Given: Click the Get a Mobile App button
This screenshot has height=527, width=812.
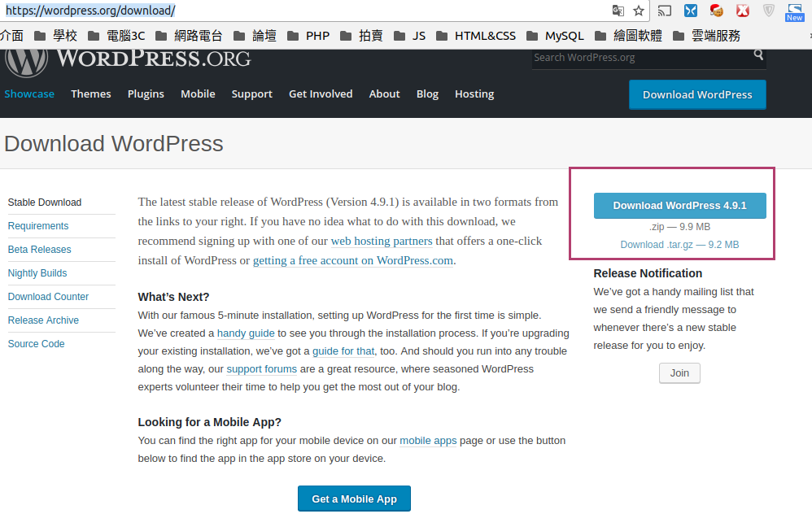Looking at the screenshot, I should click(x=354, y=499).
